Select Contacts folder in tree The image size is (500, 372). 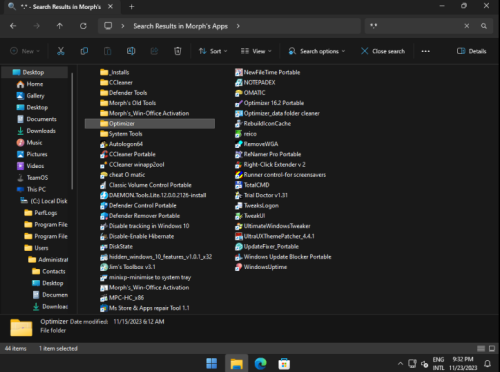pyautogui.click(x=49, y=271)
